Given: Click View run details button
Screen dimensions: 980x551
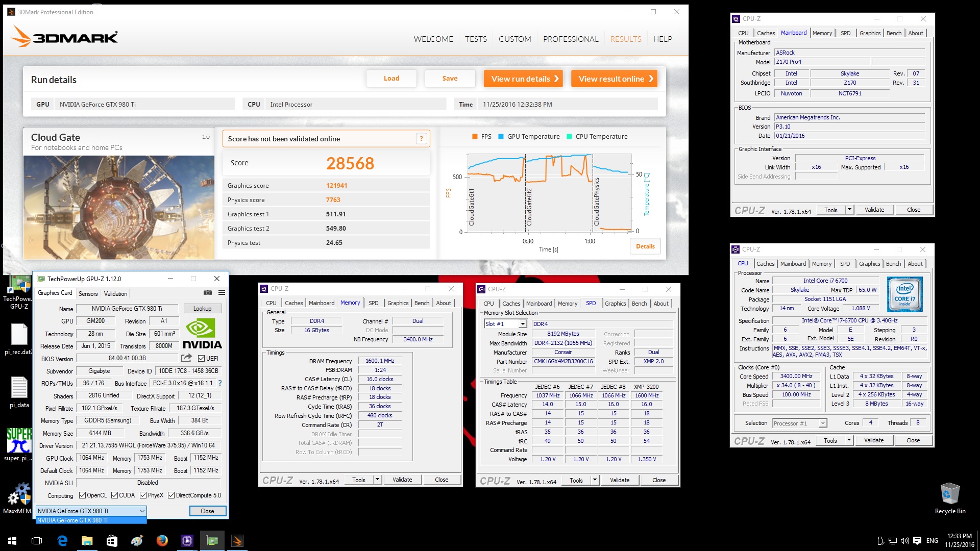Looking at the screenshot, I should pos(523,79).
